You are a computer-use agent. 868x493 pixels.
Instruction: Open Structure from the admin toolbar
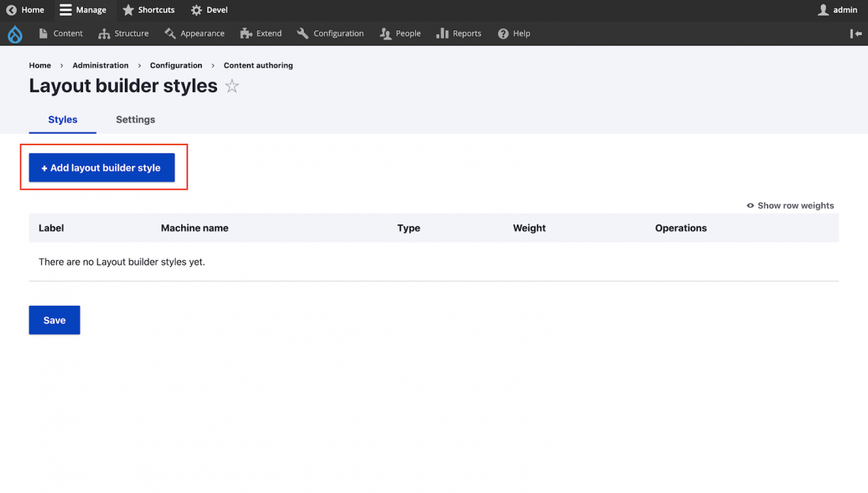[123, 33]
